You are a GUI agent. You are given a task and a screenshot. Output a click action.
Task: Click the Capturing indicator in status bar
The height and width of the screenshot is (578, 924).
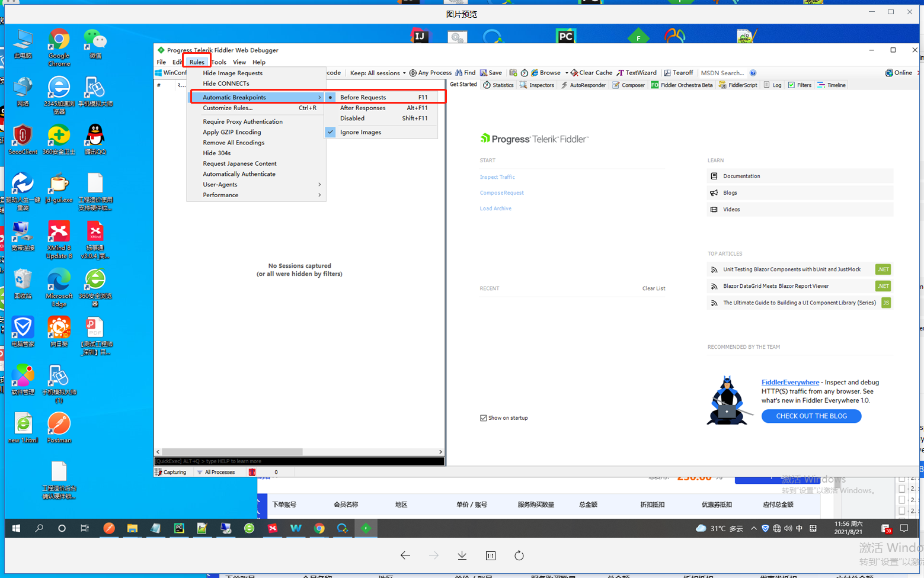(171, 472)
